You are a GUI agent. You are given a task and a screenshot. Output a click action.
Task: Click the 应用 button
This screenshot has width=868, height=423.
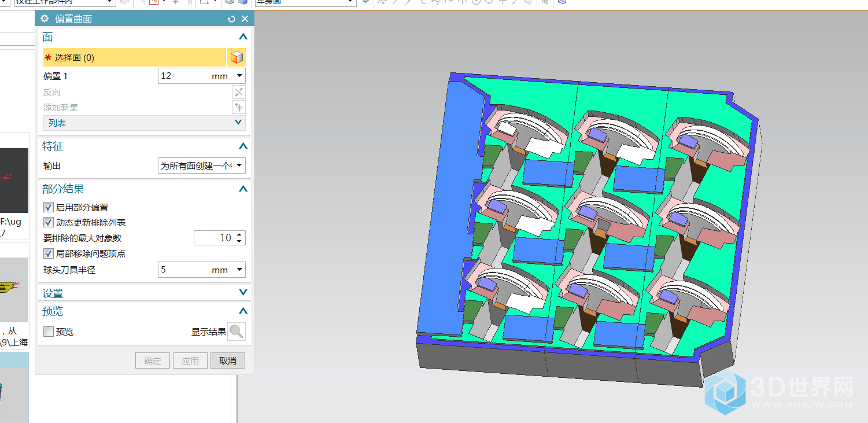pos(190,361)
